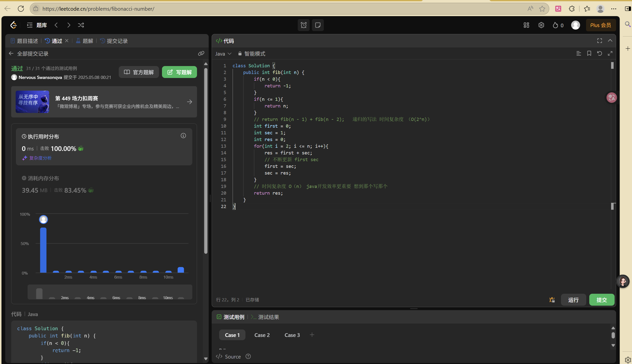Click the editor bookmark icon

[x=589, y=53]
